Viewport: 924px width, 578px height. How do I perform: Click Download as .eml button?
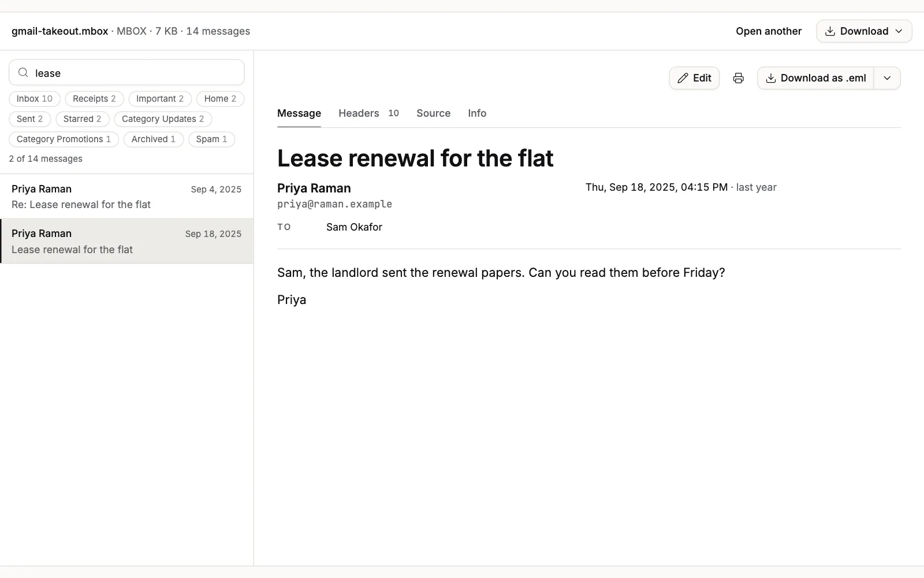(815, 78)
